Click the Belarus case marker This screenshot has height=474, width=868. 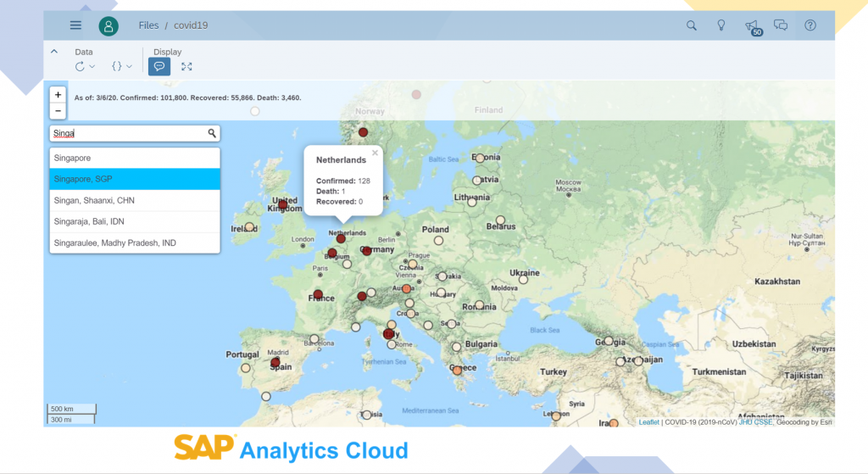pyautogui.click(x=500, y=220)
